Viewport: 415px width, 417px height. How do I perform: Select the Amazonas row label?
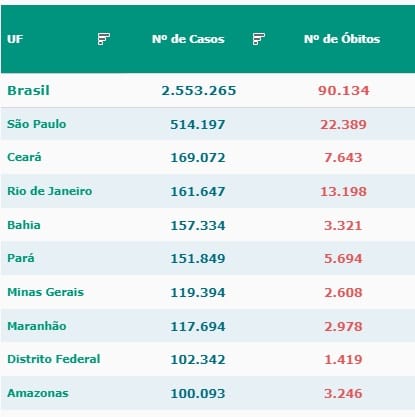38,393
